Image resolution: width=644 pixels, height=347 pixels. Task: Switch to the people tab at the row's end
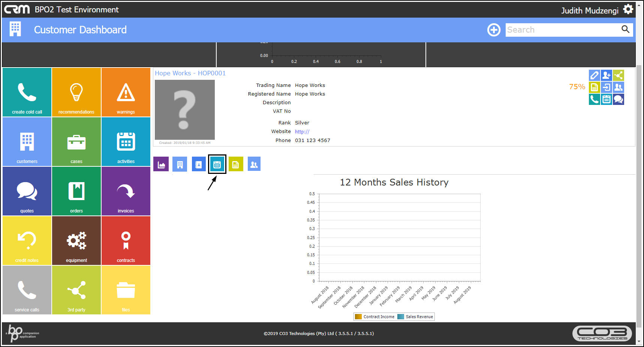tap(254, 164)
